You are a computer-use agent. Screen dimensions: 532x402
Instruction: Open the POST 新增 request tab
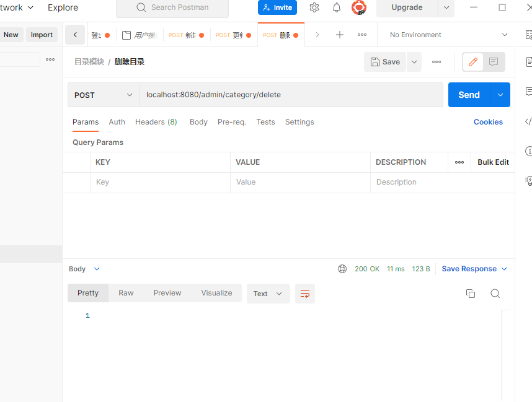186,35
